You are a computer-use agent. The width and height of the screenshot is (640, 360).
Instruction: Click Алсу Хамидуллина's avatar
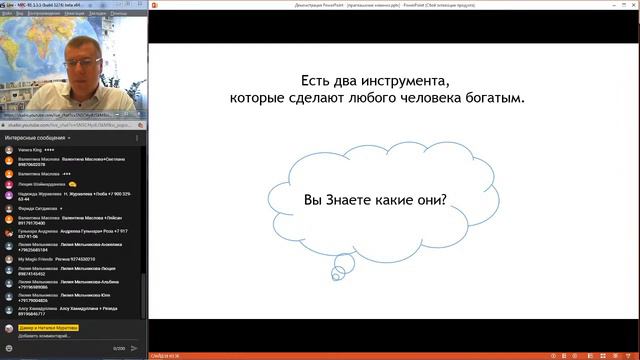[x=9, y=311]
